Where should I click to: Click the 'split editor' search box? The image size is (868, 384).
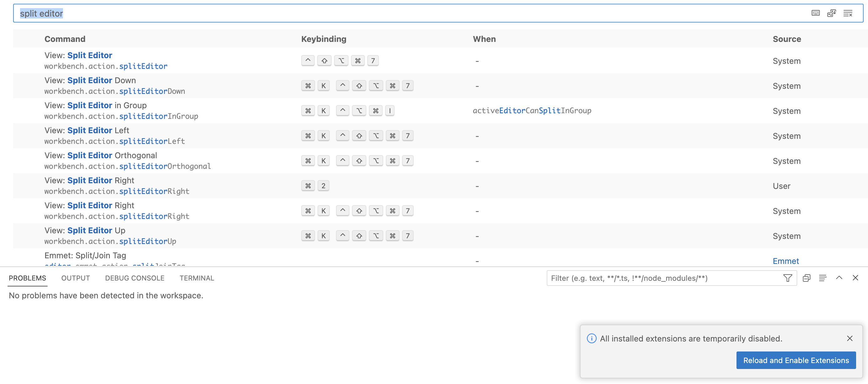coord(404,13)
